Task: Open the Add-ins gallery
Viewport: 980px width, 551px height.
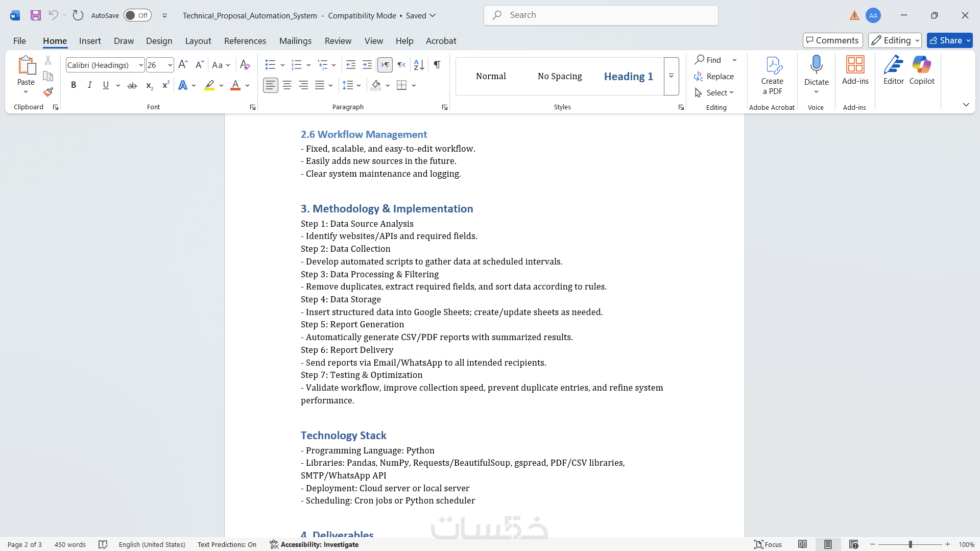Action: pos(855,70)
